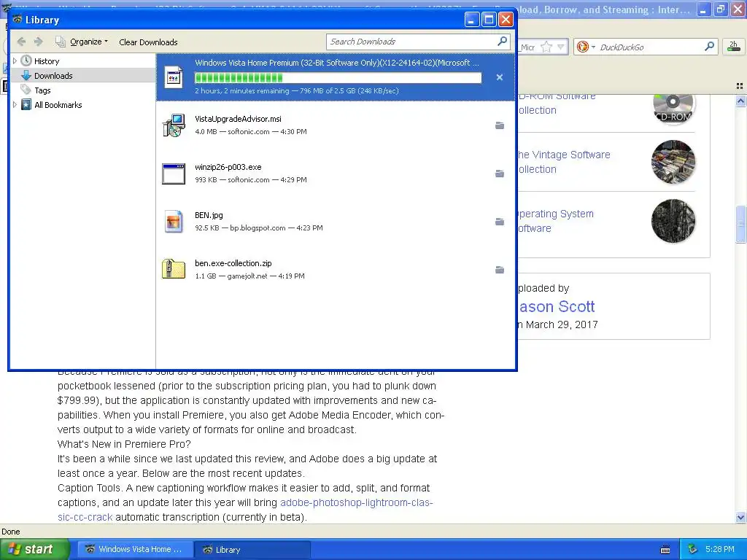Open the downloads 2h toolbar indicator
Viewport: 747px width, 560px height.
[734, 47]
